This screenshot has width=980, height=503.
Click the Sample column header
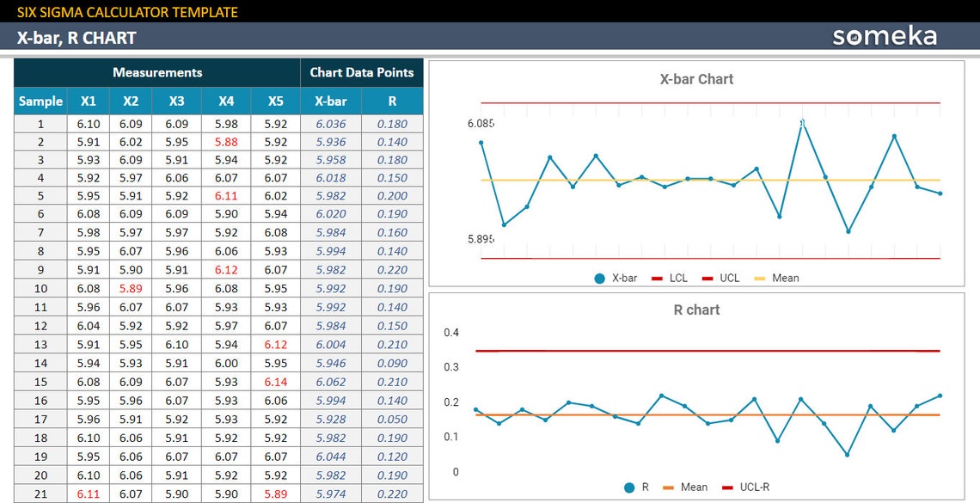click(x=40, y=101)
